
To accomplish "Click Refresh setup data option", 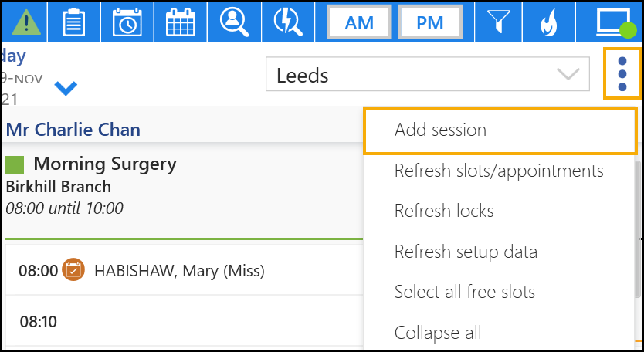I will [x=466, y=252].
